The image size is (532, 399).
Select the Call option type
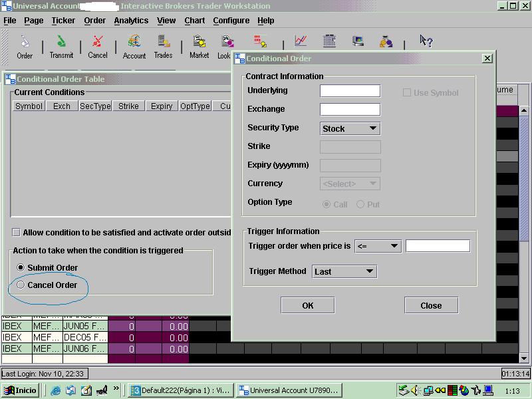(327, 204)
